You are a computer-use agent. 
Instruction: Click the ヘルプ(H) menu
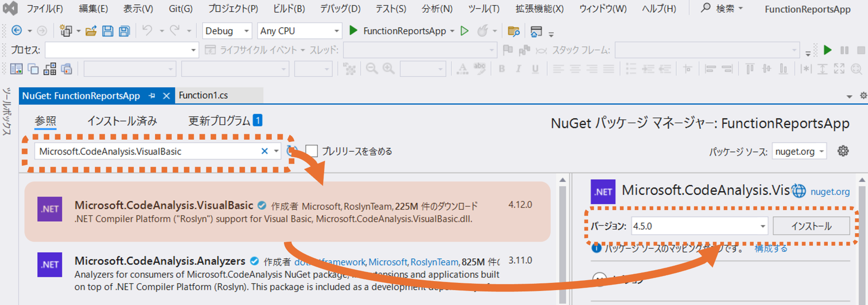pyautogui.click(x=659, y=9)
